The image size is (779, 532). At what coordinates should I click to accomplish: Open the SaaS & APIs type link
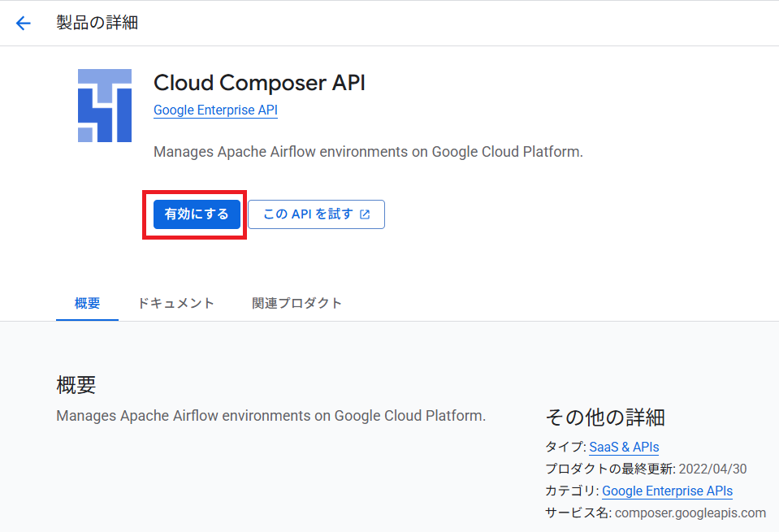[624, 447]
